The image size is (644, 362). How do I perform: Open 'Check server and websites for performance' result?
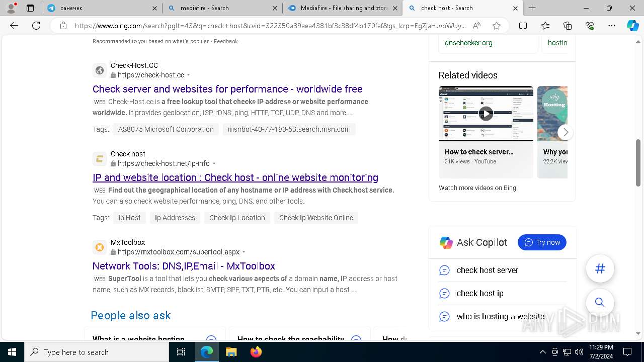coord(227,89)
